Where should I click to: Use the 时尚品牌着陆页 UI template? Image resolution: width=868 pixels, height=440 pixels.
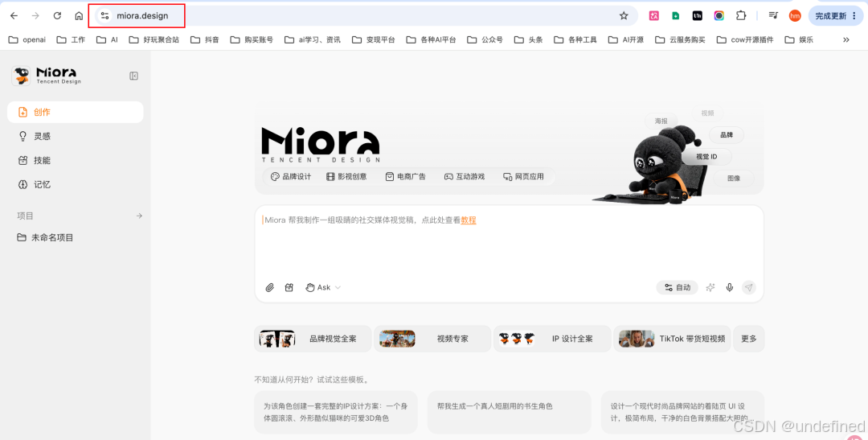[682, 413]
